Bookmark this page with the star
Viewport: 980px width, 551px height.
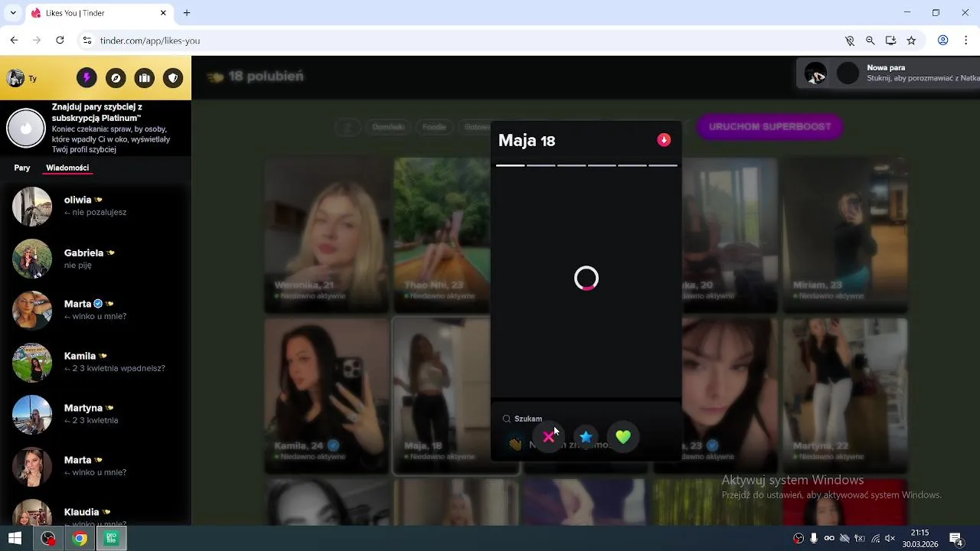[911, 41]
